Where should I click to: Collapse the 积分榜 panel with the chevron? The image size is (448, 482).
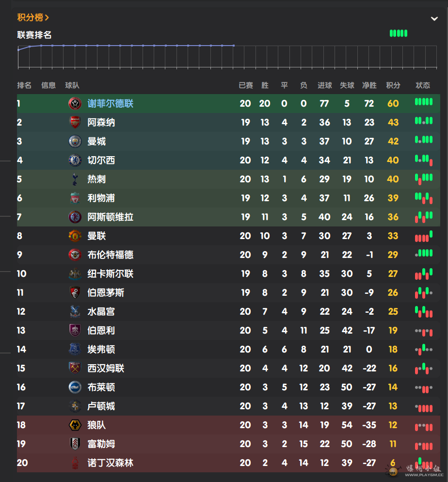(x=434, y=18)
